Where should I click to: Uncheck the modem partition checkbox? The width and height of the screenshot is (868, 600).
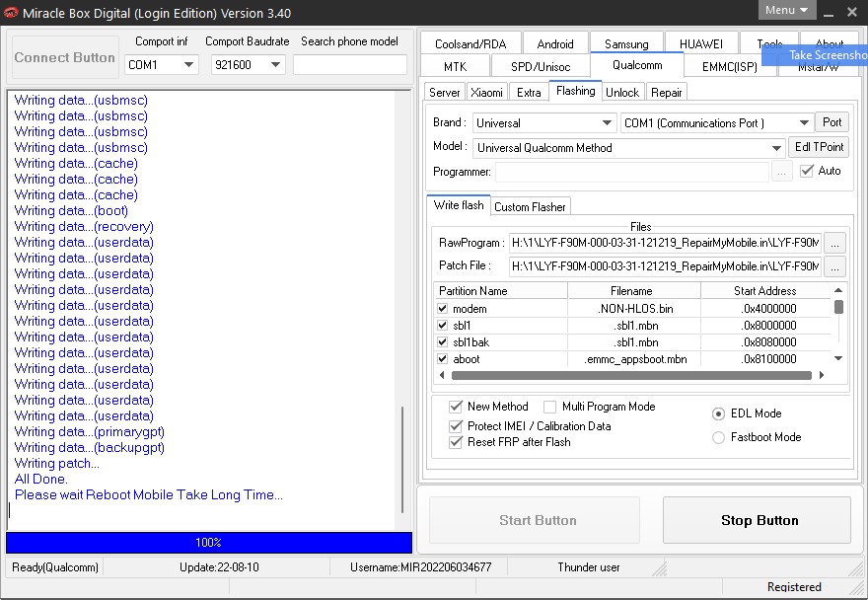[x=442, y=309]
